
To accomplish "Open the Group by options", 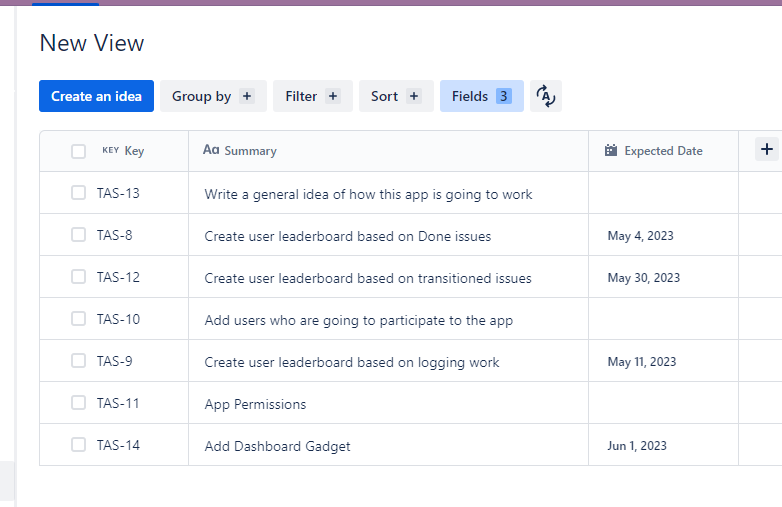I will pyautogui.click(x=213, y=96).
